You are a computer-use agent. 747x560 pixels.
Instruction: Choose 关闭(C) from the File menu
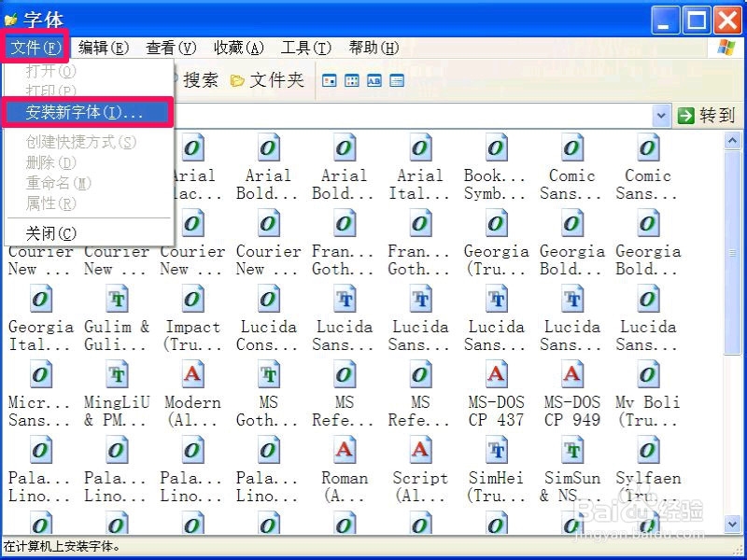tap(87, 233)
